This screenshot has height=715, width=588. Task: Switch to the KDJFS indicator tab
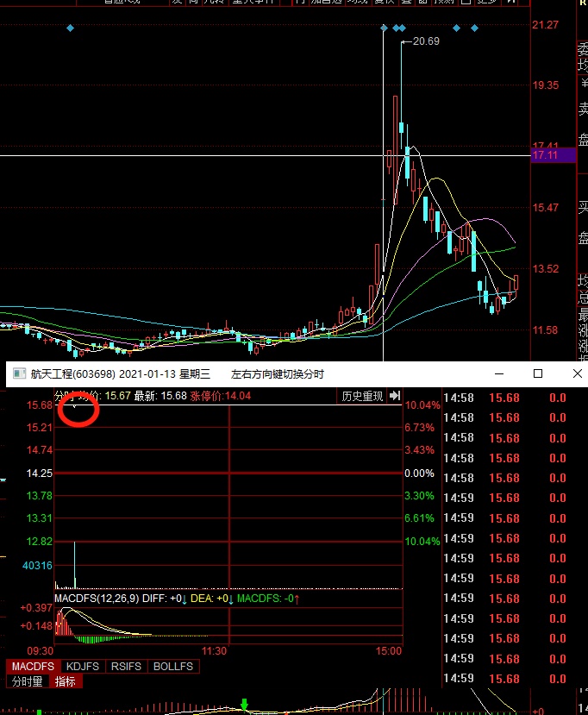[83, 666]
